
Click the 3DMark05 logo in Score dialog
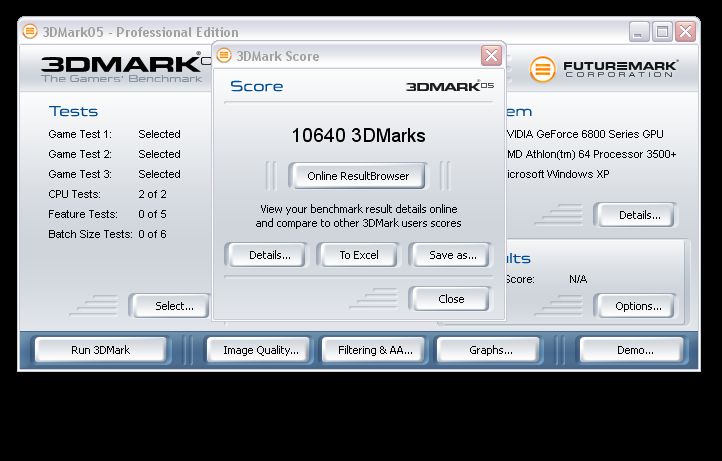tap(450, 86)
